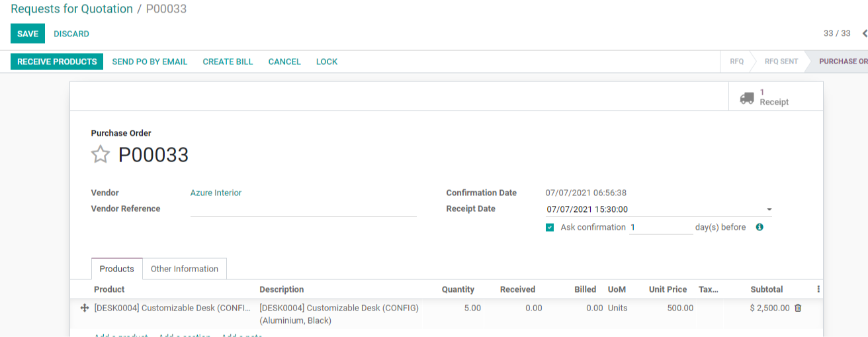The height and width of the screenshot is (337, 868).
Task: Click the Purchase Order status stage
Action: pos(842,62)
